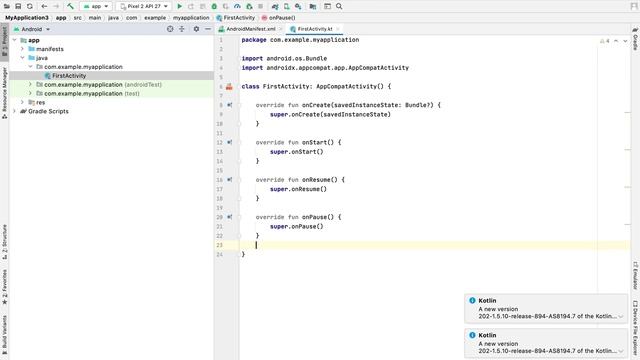This screenshot has width=640, height=360.
Task: Click MyApplication3 in the breadcrumb bar
Action: click(27, 18)
